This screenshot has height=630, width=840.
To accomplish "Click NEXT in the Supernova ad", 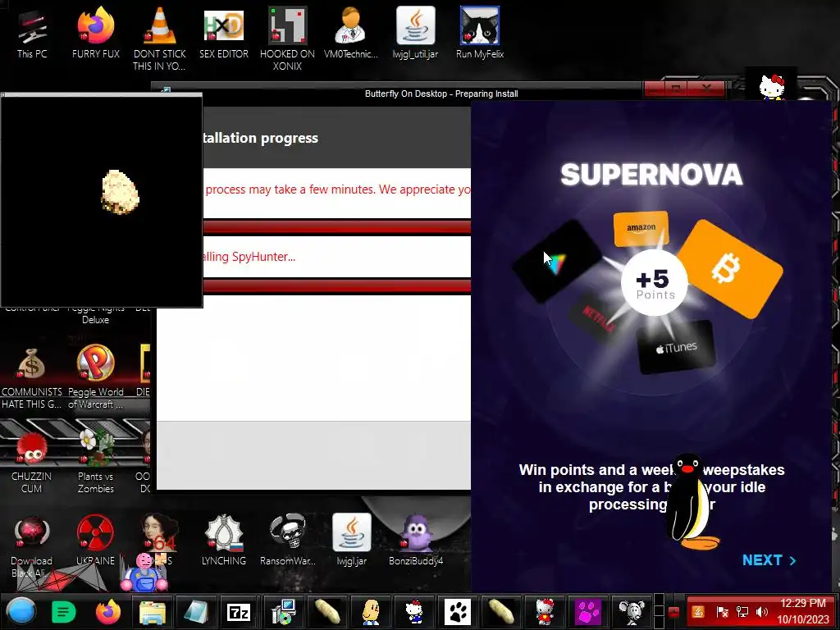I will 769,559.
